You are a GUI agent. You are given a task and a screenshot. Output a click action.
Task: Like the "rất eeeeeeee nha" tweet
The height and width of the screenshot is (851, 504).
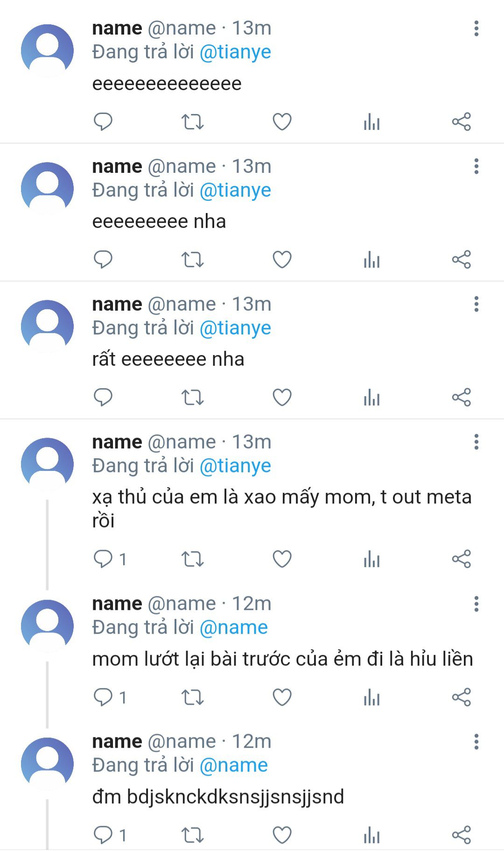(x=282, y=397)
